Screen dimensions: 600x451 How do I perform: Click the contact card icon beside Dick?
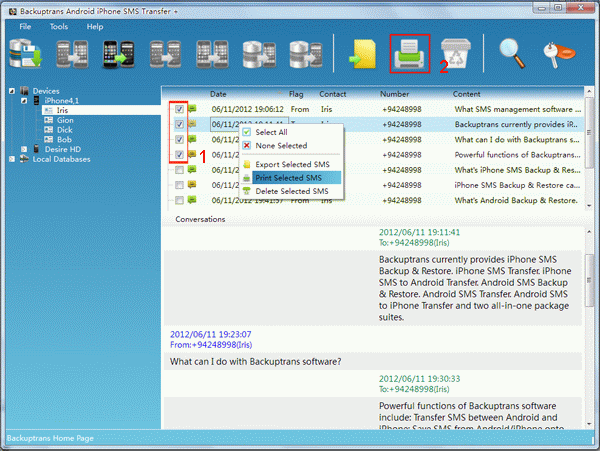click(x=49, y=130)
